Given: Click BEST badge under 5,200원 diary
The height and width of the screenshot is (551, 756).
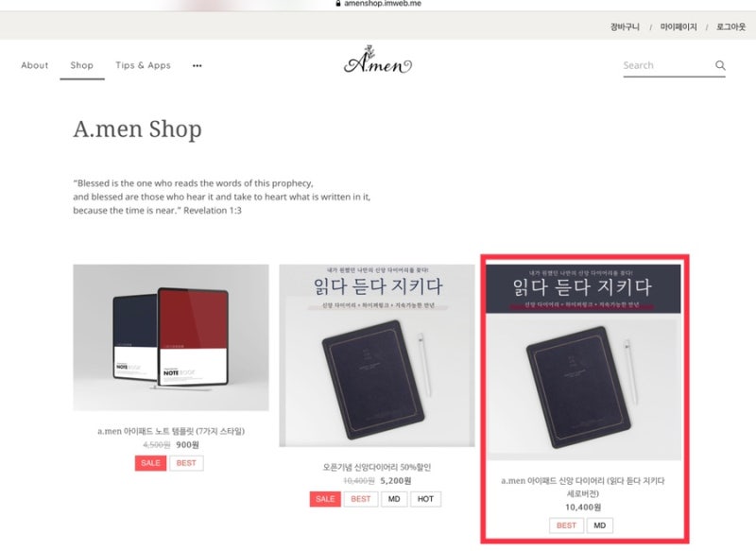Looking at the screenshot, I should pos(361,499).
